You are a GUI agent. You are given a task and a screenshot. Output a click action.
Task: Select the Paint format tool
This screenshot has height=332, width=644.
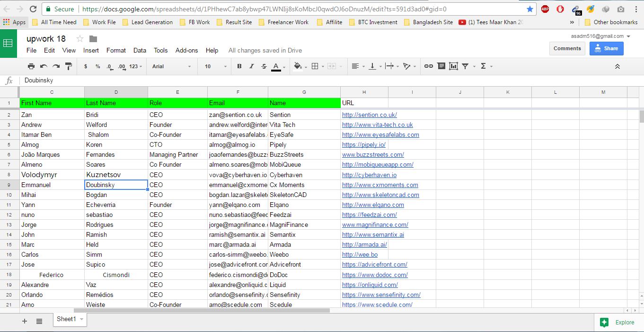(x=68, y=66)
